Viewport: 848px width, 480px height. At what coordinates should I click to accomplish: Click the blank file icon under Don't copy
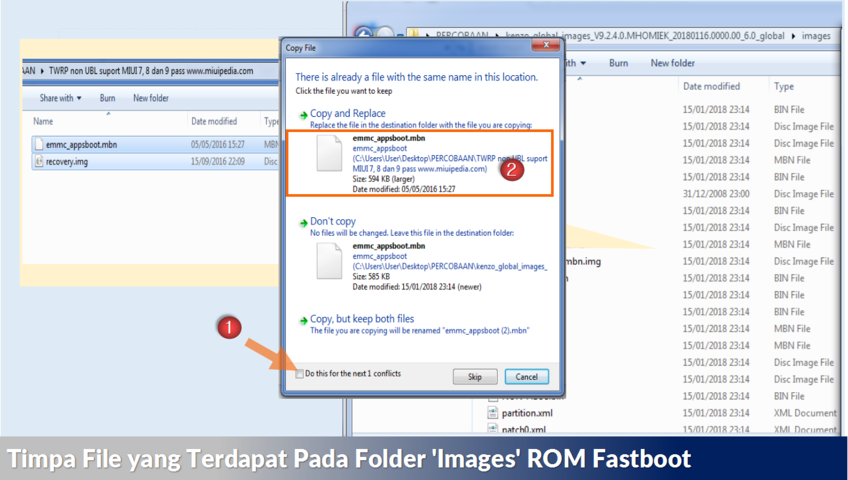point(329,261)
